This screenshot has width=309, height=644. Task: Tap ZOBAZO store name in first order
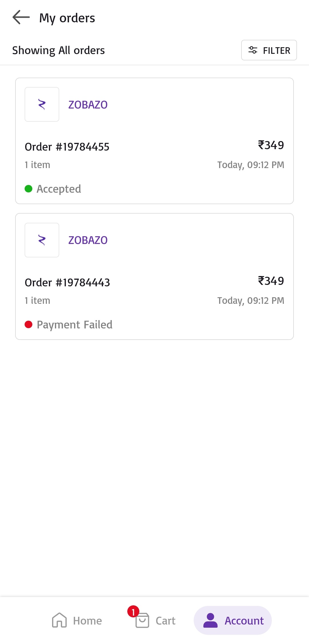88,105
